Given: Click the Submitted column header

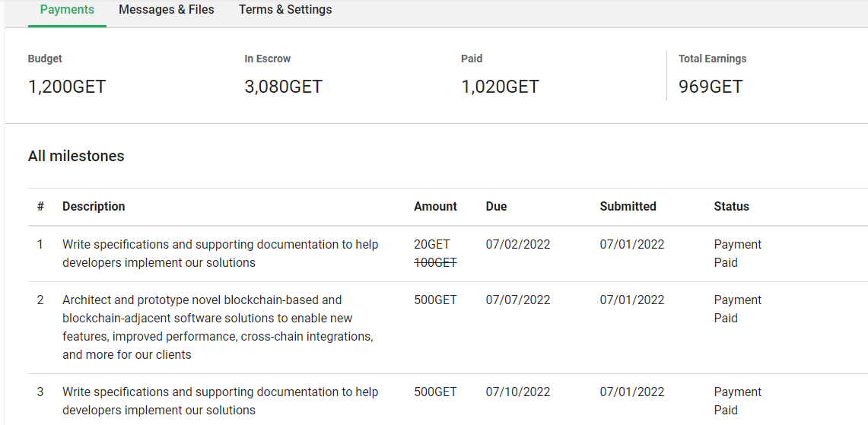Looking at the screenshot, I should click(628, 206).
